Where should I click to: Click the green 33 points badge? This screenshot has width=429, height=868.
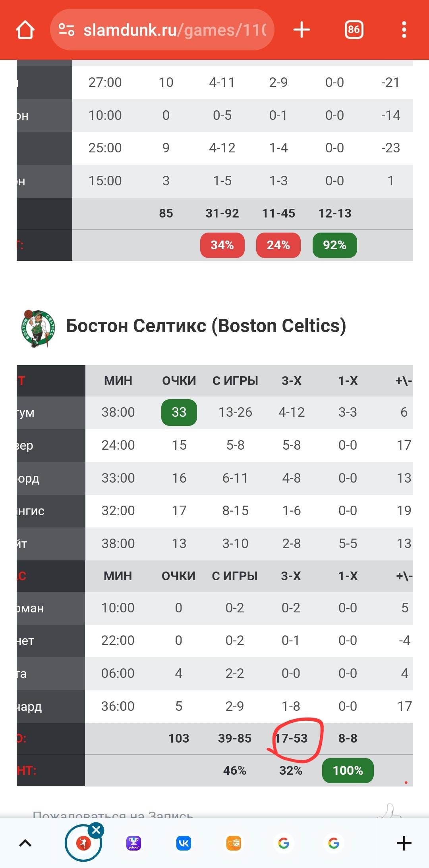179,412
